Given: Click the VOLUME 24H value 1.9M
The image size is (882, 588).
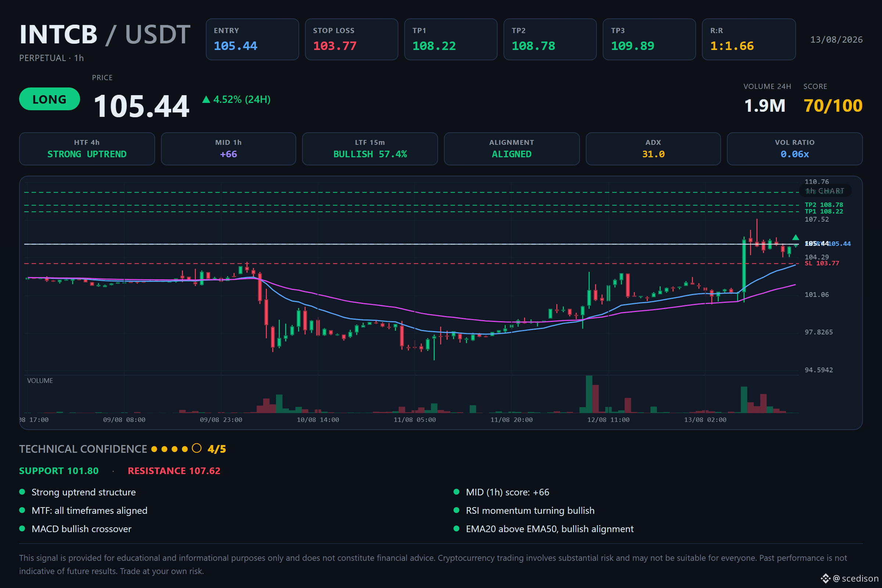Looking at the screenshot, I should click(765, 106).
